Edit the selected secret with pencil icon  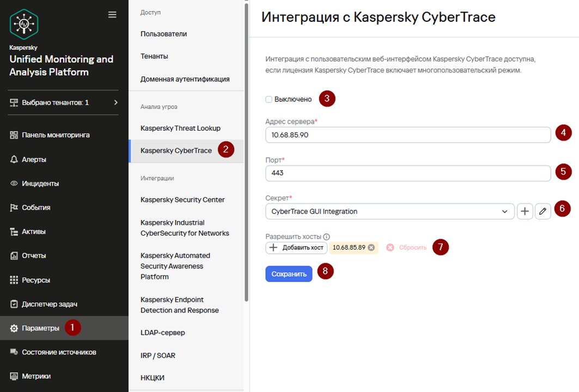[543, 211]
